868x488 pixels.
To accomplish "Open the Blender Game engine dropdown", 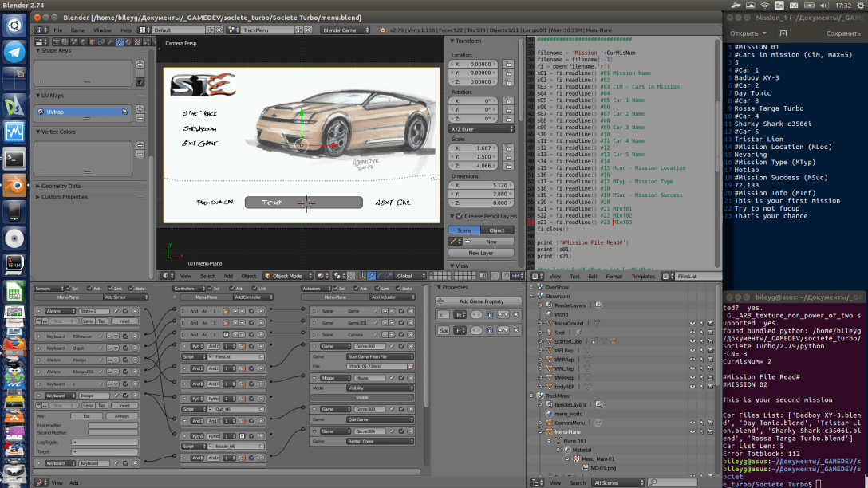I will pyautogui.click(x=346, y=30).
